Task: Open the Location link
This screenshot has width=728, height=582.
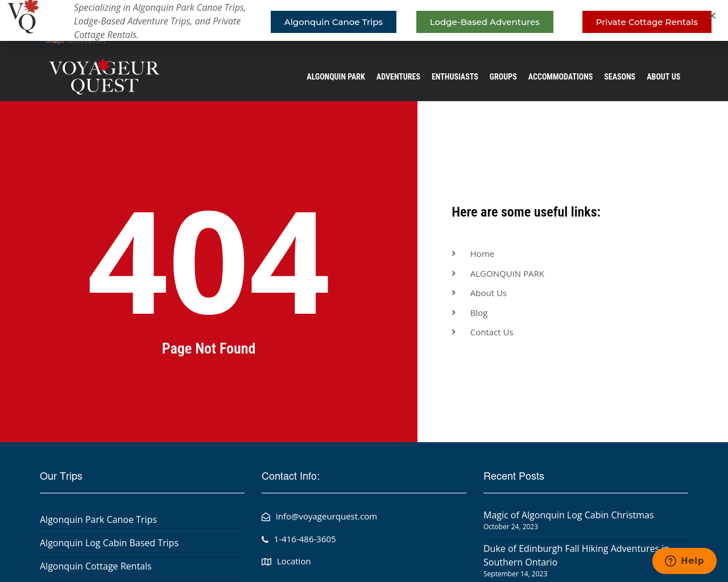Action: (293, 562)
